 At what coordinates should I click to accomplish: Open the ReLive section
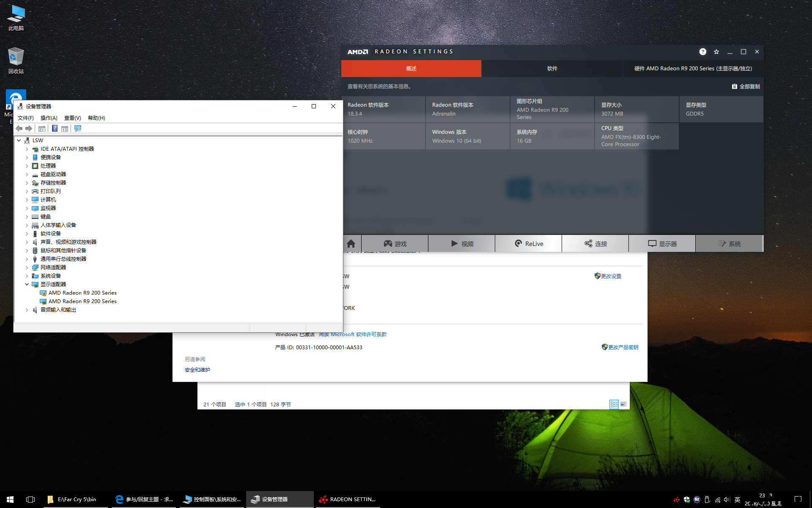tap(529, 243)
